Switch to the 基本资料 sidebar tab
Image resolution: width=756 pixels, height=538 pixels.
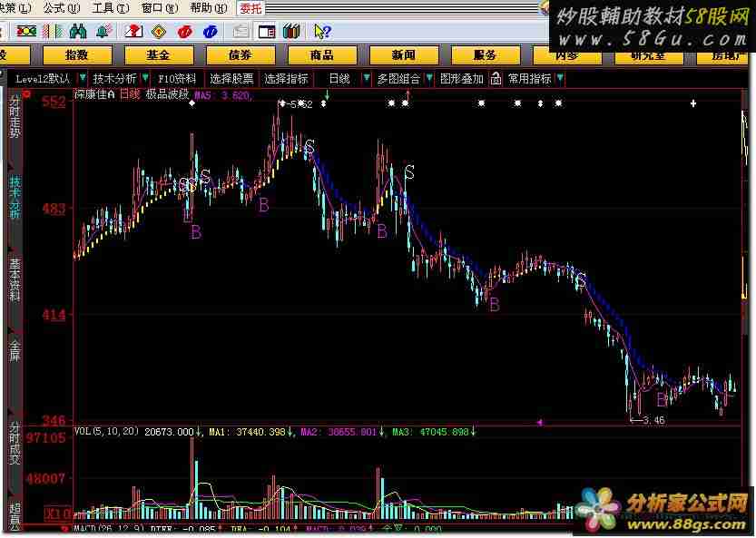15,279
